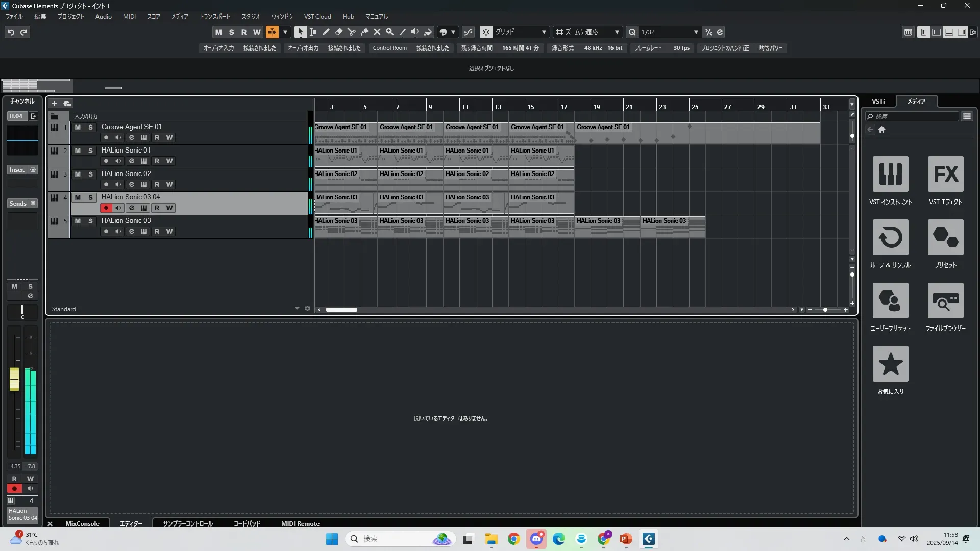Screen dimensions: 980x551
Task: Click the Add Track plus icon
Action: 54,103
